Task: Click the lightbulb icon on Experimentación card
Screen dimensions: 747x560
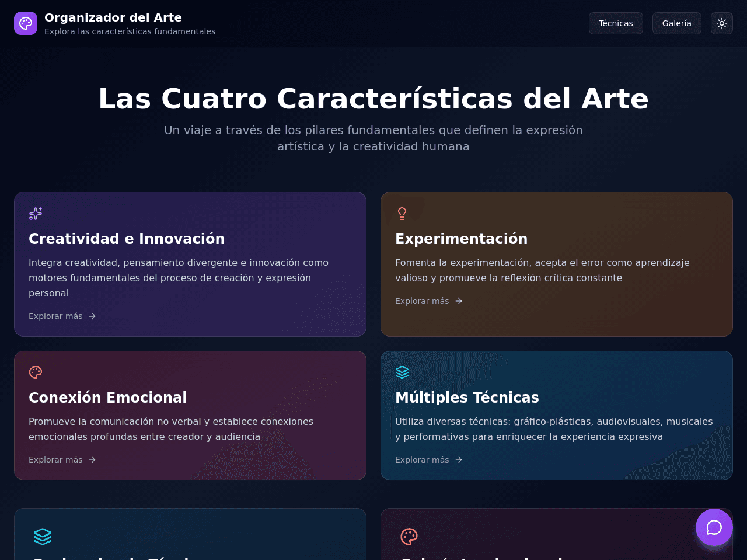Action: pos(402,213)
